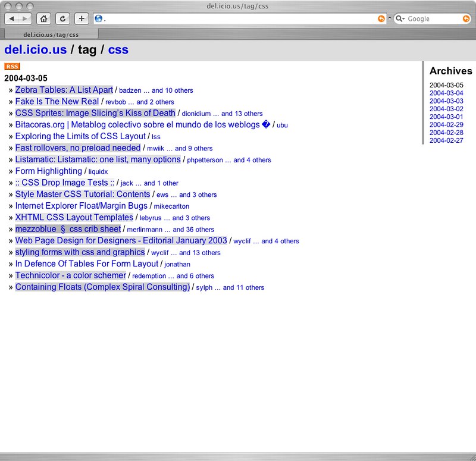Click the orange SnapBack icon in Google search
Screen dimensions: 476x461
coord(466,19)
